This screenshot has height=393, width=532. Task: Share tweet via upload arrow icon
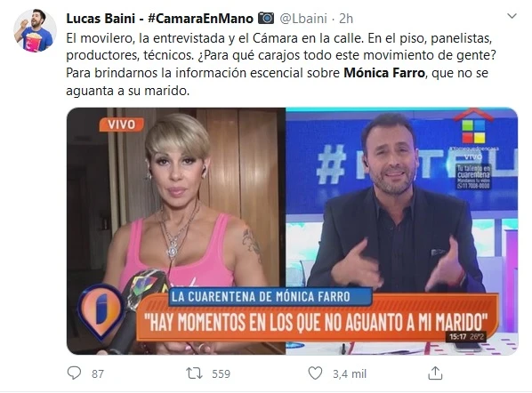pos(435,373)
